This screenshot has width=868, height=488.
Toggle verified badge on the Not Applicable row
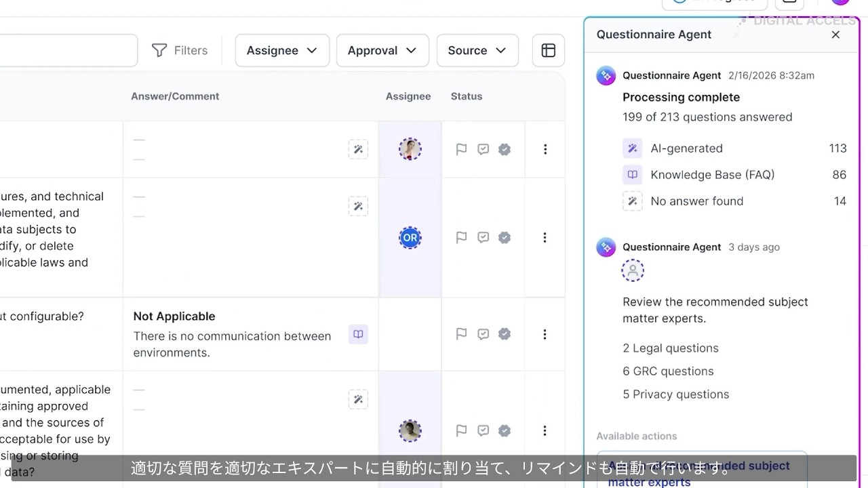click(505, 334)
